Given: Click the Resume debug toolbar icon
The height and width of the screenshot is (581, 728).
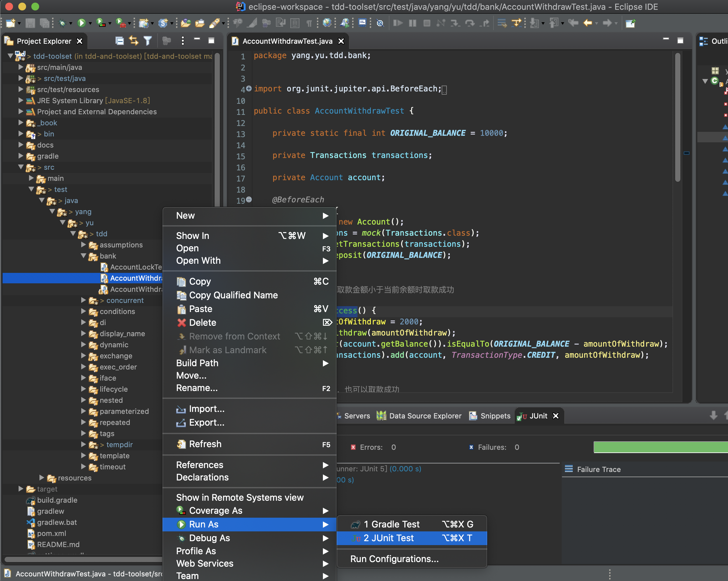Looking at the screenshot, I should click(x=398, y=23).
